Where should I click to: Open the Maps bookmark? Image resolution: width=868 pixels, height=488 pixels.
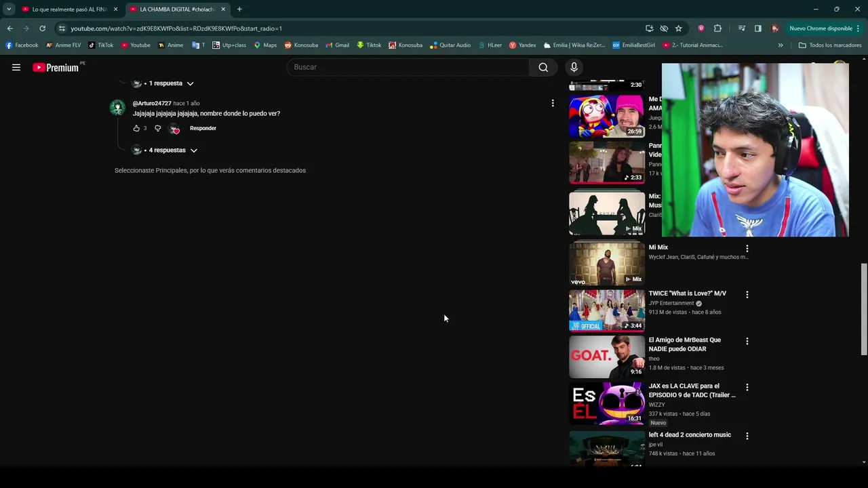click(265, 45)
